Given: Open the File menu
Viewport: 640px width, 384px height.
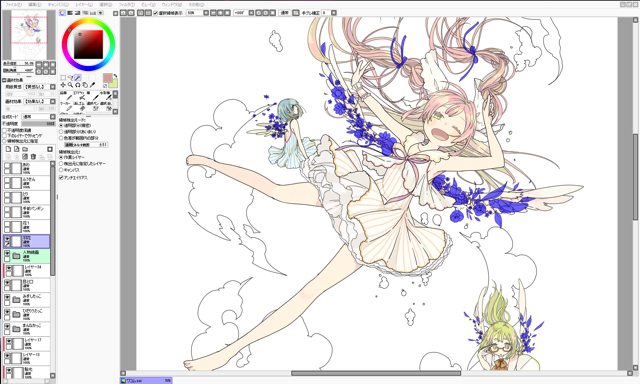Looking at the screenshot, I should pos(13,4).
